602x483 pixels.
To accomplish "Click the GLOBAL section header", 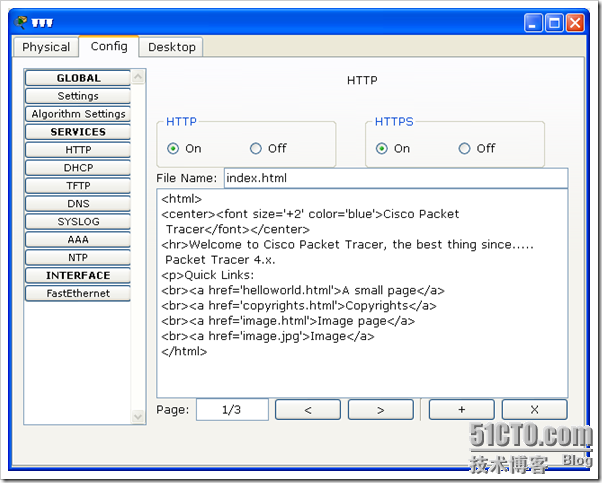I will coord(78,78).
